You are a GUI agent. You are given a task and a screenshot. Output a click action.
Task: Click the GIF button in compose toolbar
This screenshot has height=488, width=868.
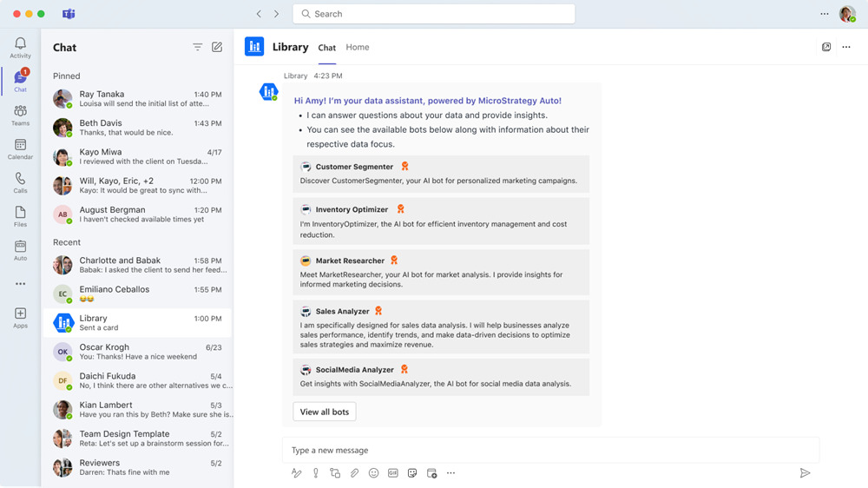coord(392,473)
